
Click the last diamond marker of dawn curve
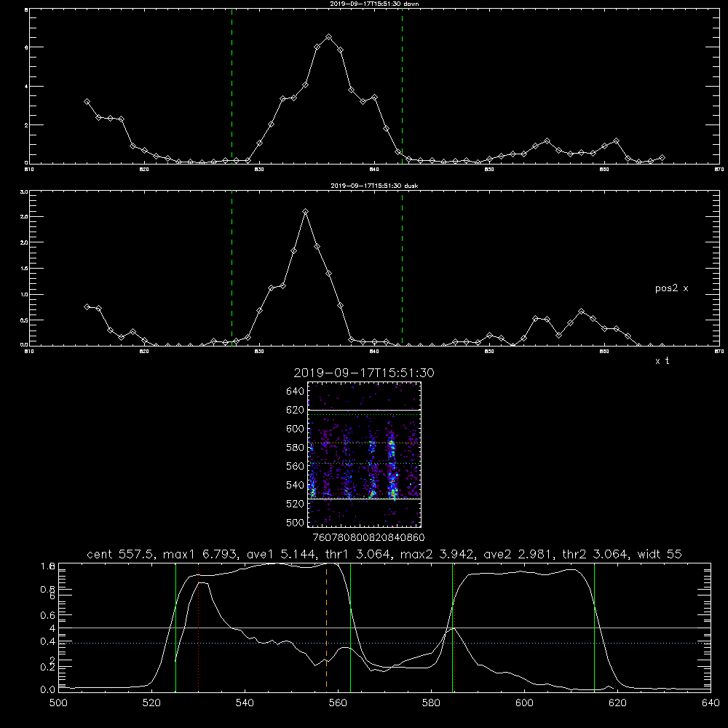662,158
